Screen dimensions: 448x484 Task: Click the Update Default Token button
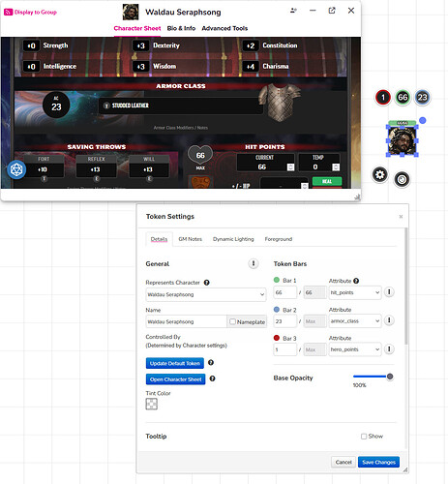coord(175,363)
